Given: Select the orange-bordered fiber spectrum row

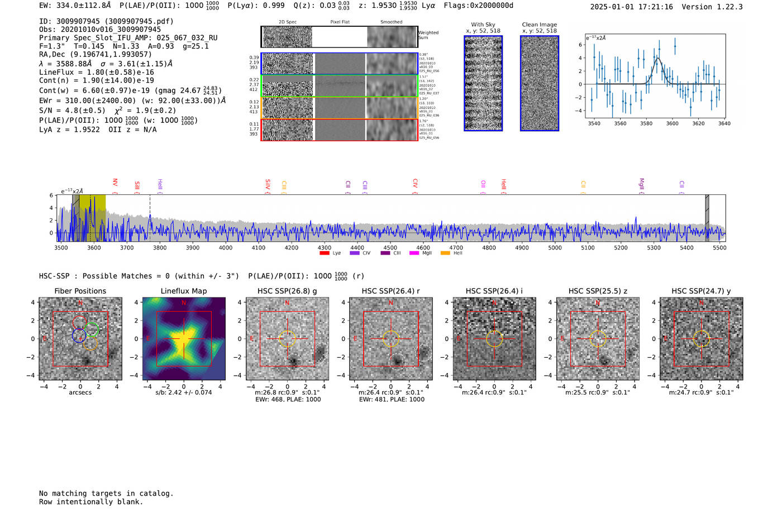Looking at the screenshot, I should 339,108.
